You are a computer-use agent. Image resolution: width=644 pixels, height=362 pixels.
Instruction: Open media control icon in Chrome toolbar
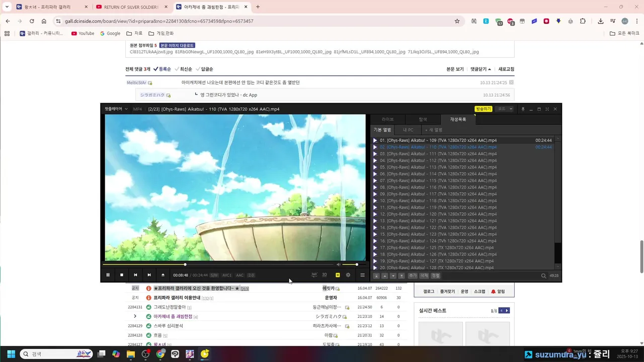[x=613, y=21]
